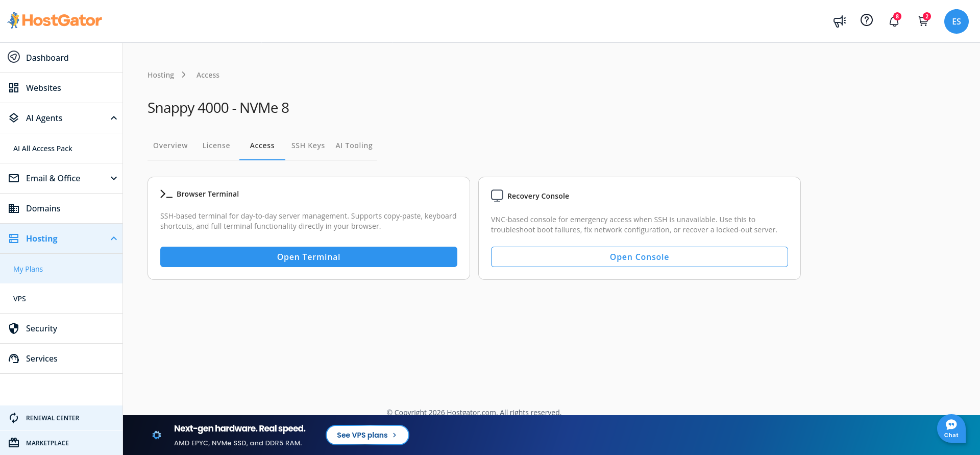Click the chip icon in the VPS banner

tap(157, 435)
